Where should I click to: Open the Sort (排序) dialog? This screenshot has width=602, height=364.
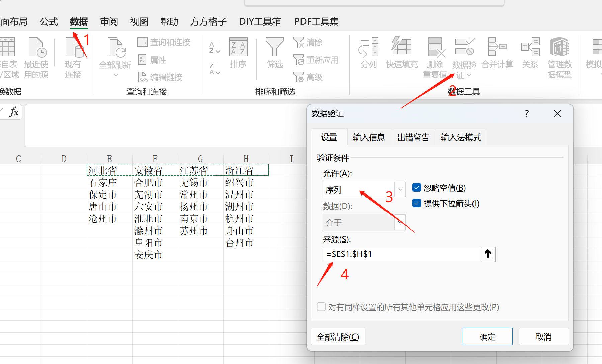238,53
